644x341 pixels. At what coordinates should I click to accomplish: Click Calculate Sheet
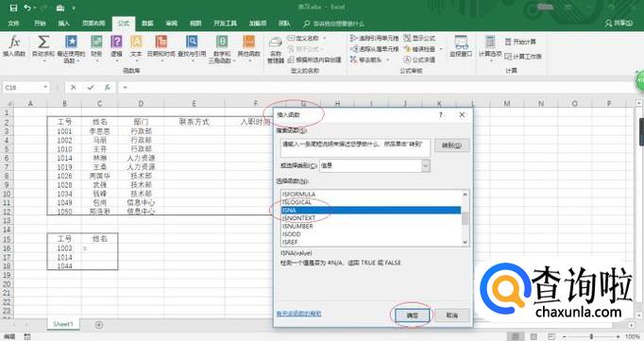[x=523, y=57]
